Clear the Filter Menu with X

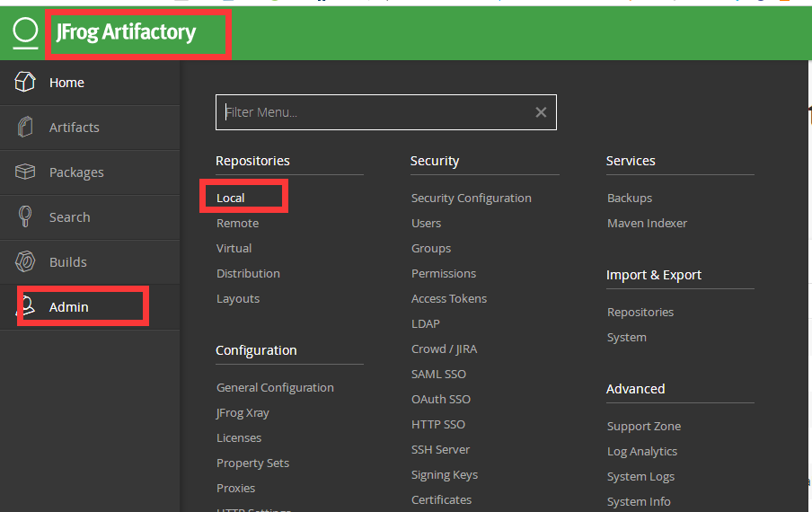(541, 112)
